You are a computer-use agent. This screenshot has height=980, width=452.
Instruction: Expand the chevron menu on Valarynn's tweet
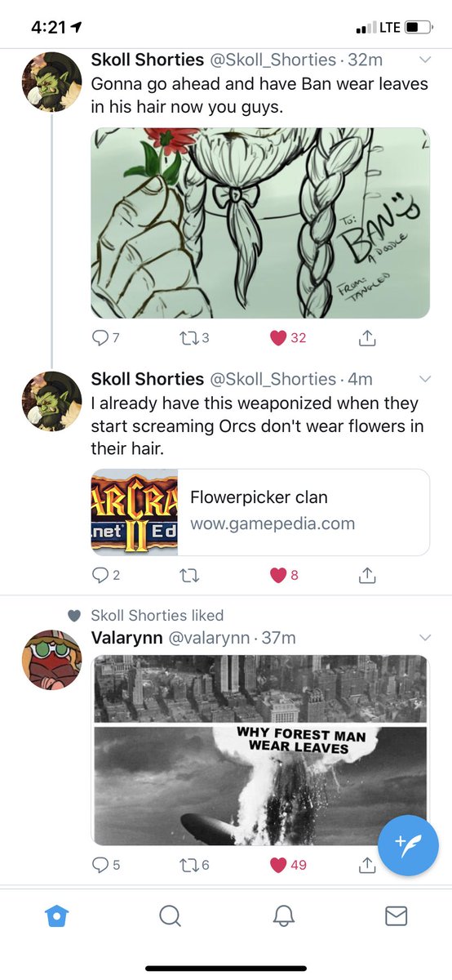[x=423, y=637]
